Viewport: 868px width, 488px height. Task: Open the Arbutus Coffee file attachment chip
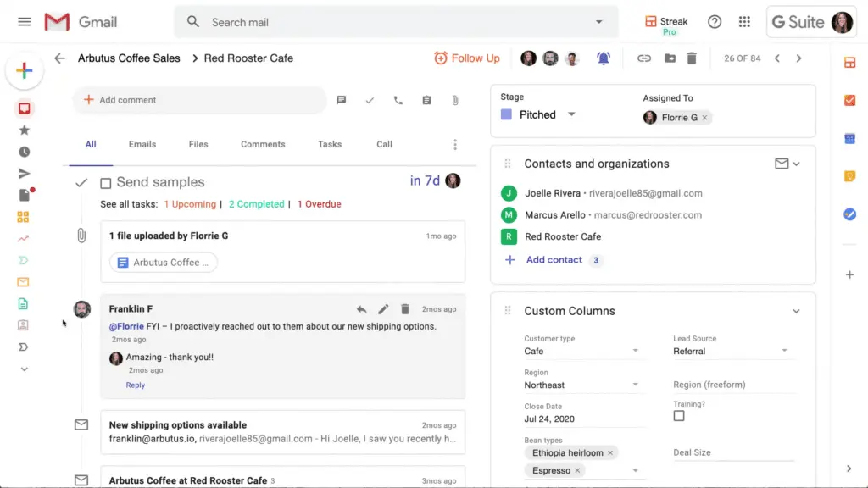pyautogui.click(x=164, y=263)
